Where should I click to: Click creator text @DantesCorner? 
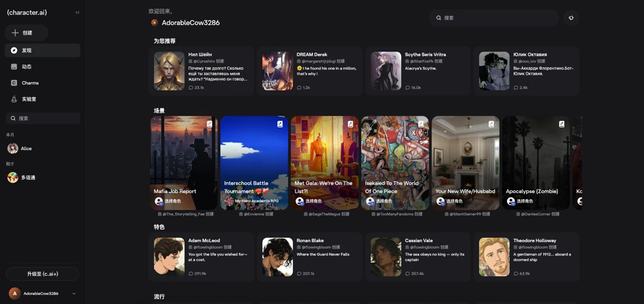point(536,214)
